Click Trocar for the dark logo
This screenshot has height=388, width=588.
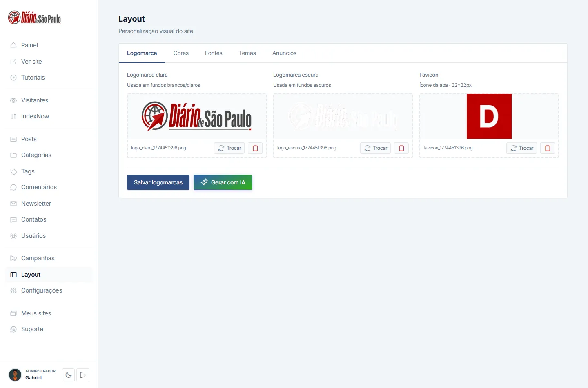[376, 148]
